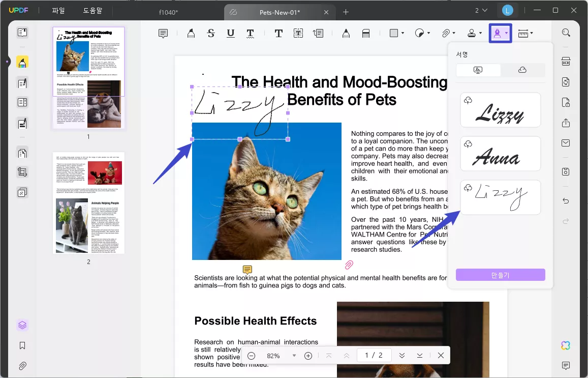The width and height of the screenshot is (588, 378).
Task: Open the zoom level dropdown
Action: pos(294,356)
